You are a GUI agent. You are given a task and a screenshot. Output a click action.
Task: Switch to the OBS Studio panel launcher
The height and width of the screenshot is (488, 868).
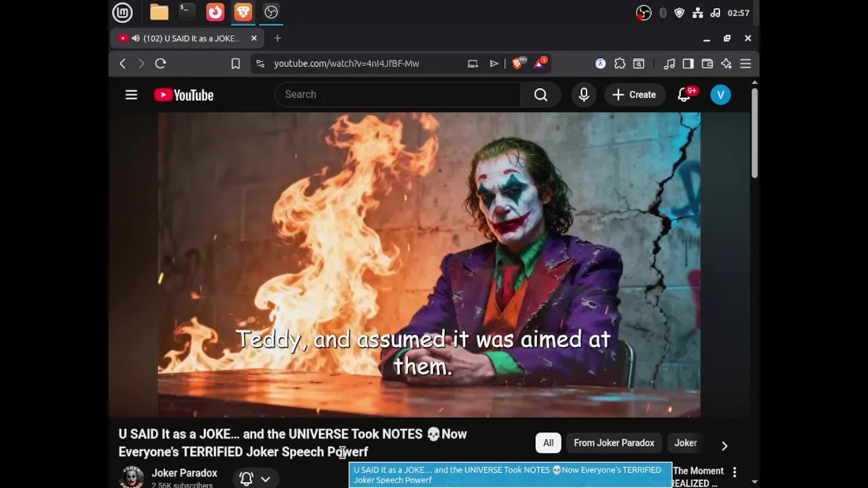click(x=271, y=12)
